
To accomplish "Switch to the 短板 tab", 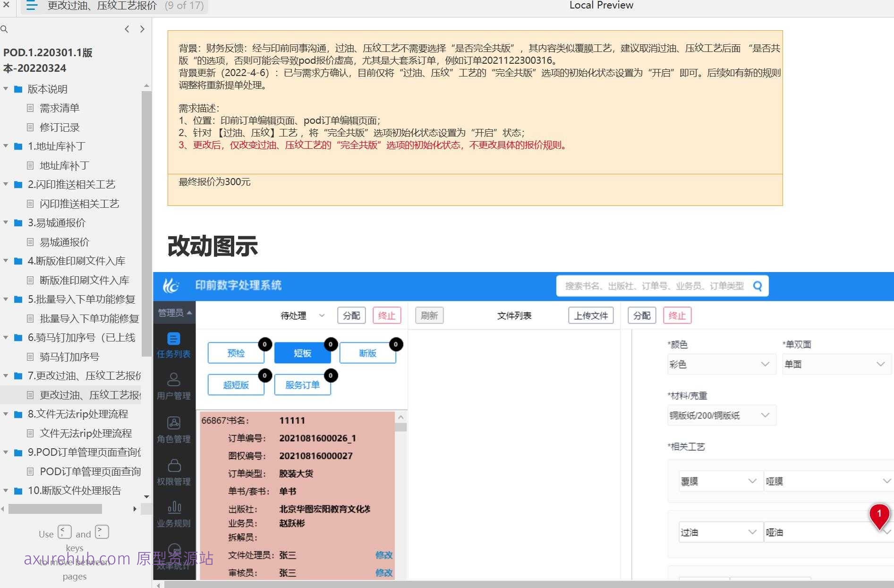I will tap(302, 353).
